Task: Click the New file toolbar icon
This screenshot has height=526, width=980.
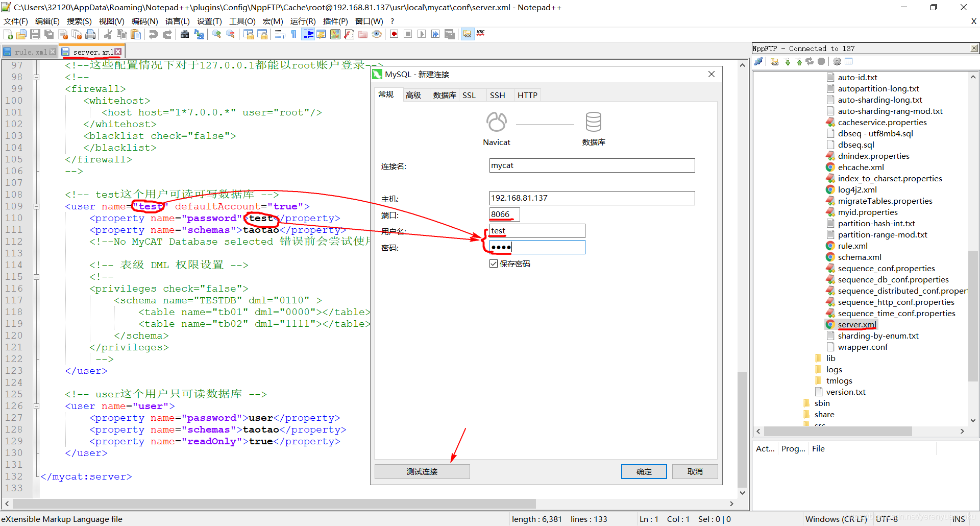Action: point(8,34)
